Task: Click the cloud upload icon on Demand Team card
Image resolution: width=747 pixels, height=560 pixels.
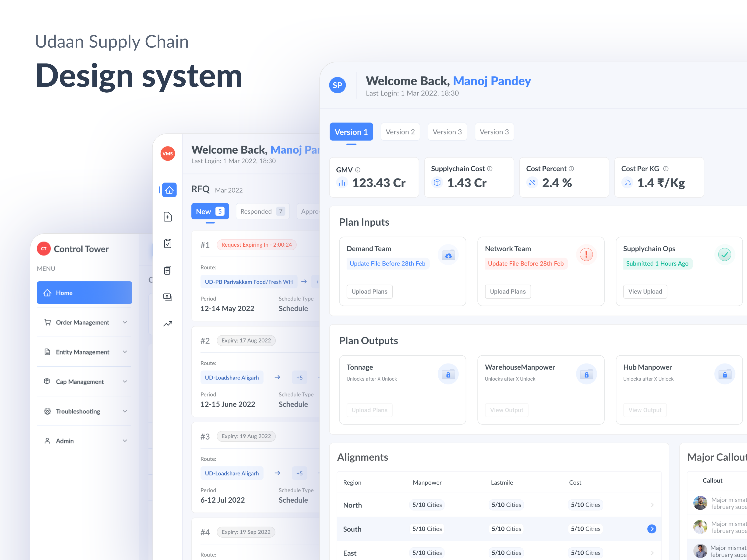Action: 448,255
